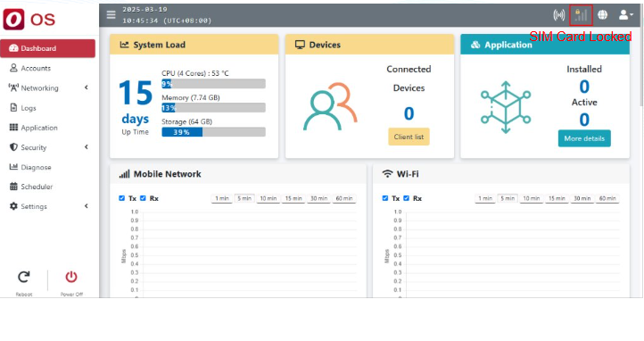The width and height of the screenshot is (644, 341).
Task: Click the application cube icon
Action: click(x=506, y=107)
